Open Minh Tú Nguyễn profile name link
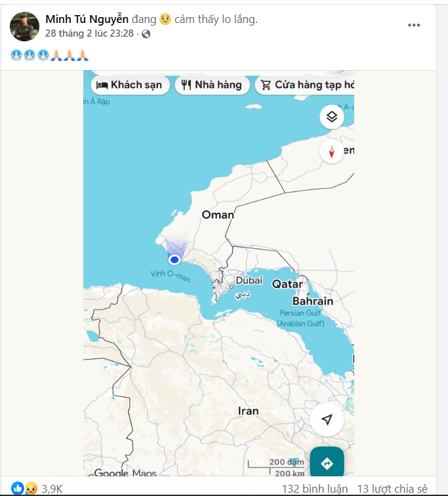The height and width of the screenshot is (496, 448). coord(87,19)
